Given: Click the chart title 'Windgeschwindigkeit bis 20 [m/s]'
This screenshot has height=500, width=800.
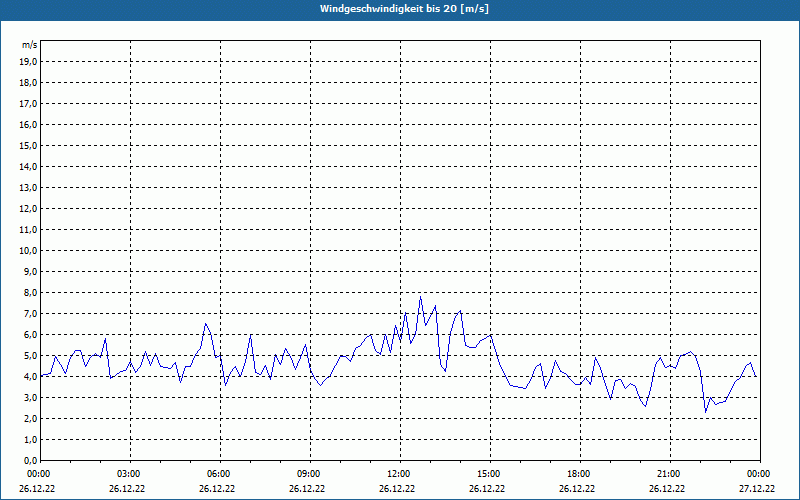Looking at the screenshot, I should tap(404, 9).
